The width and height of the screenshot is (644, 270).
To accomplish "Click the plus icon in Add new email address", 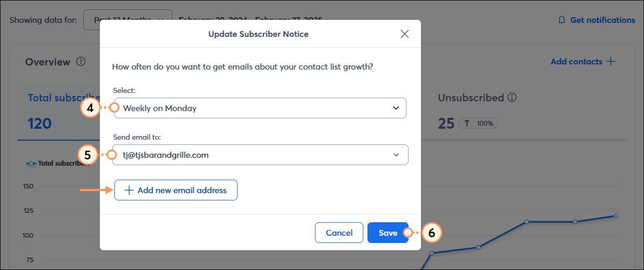I will 129,190.
